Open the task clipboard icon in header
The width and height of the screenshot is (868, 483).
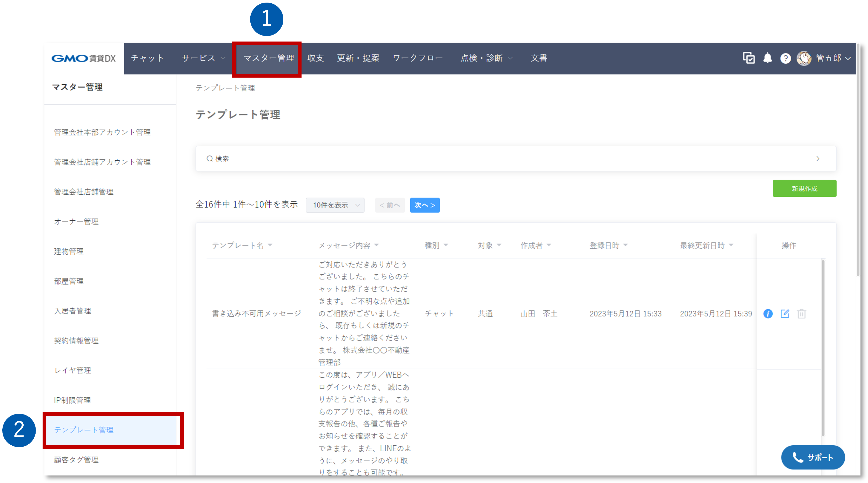pyautogui.click(x=749, y=58)
